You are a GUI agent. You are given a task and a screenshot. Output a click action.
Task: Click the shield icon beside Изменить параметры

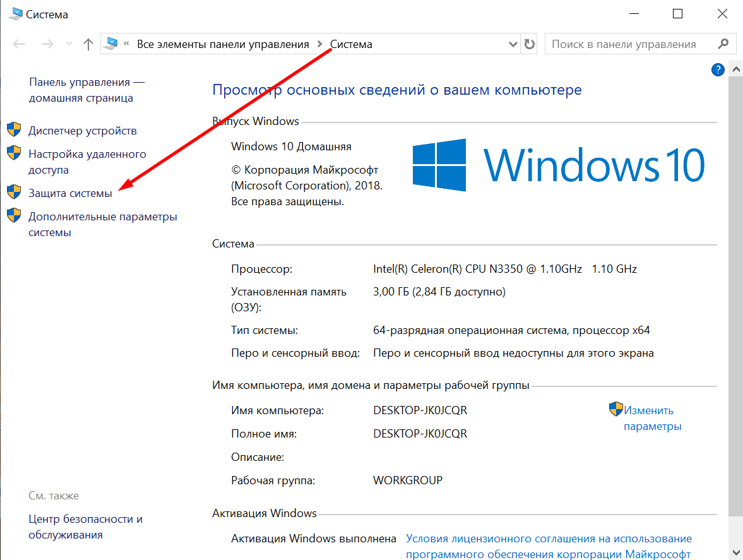(615, 409)
